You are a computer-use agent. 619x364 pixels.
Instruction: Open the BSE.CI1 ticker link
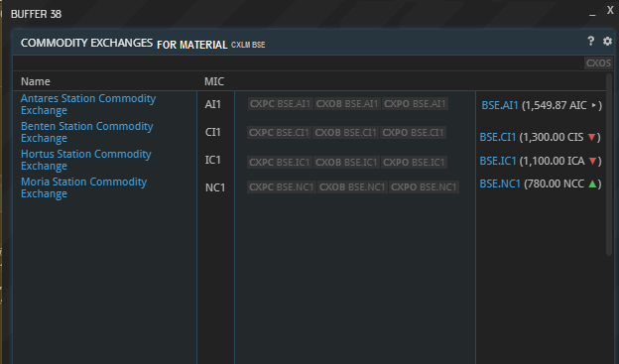[x=497, y=137]
